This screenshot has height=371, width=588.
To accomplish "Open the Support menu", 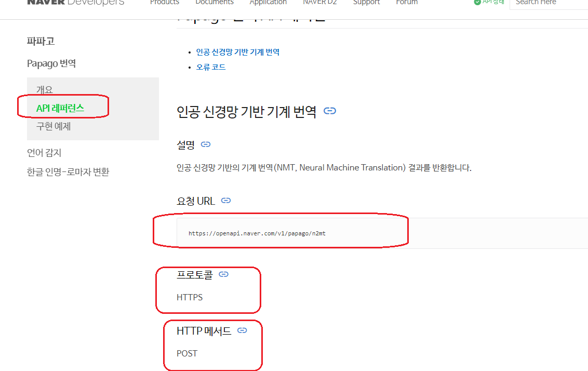I will [366, 2].
